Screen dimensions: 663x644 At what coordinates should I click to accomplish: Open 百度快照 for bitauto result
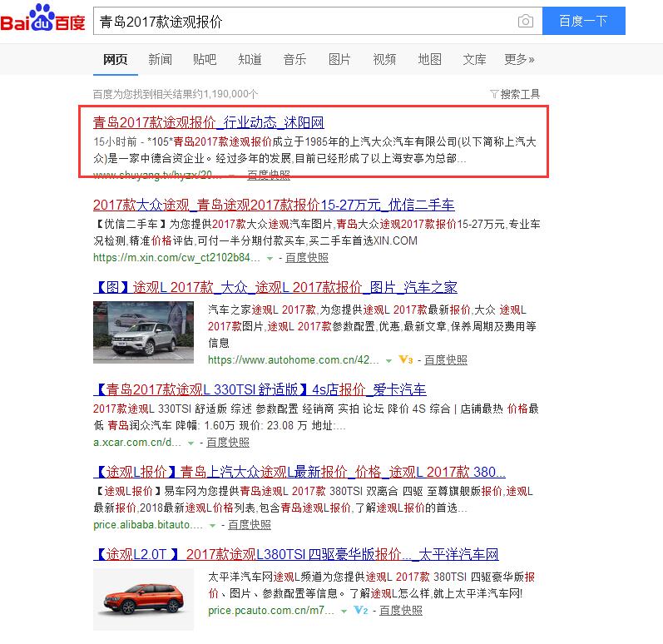click(x=250, y=524)
